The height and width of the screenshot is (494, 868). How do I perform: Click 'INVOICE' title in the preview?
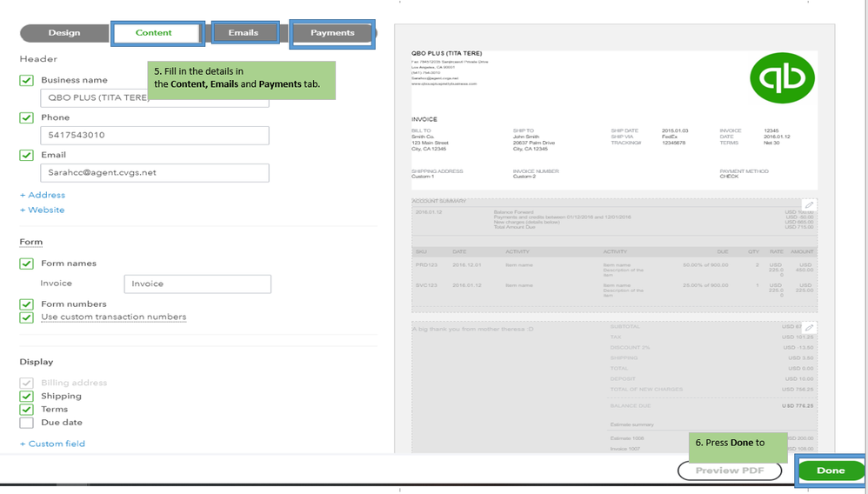(x=424, y=120)
